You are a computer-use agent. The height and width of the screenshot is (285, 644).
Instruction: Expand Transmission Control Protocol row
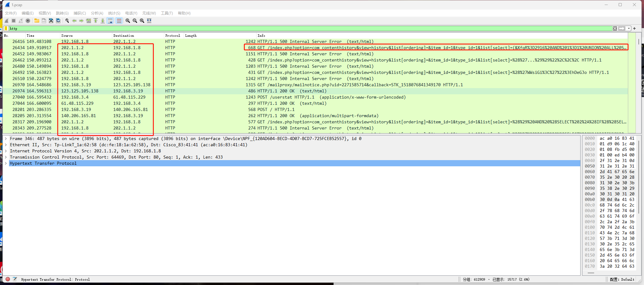pos(6,157)
